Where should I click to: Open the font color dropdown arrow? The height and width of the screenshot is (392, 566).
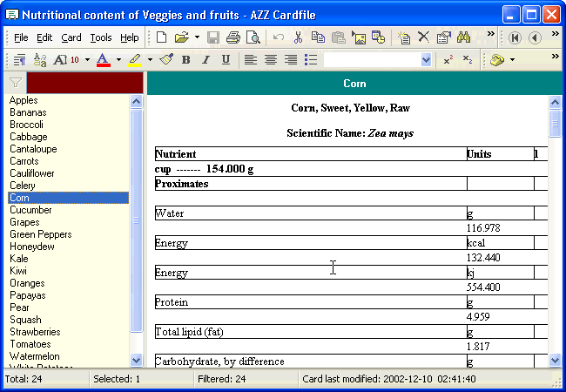point(118,59)
